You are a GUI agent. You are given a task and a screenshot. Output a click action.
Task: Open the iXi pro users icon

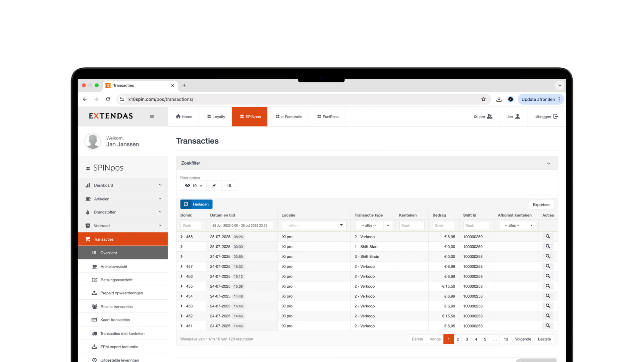(490, 116)
